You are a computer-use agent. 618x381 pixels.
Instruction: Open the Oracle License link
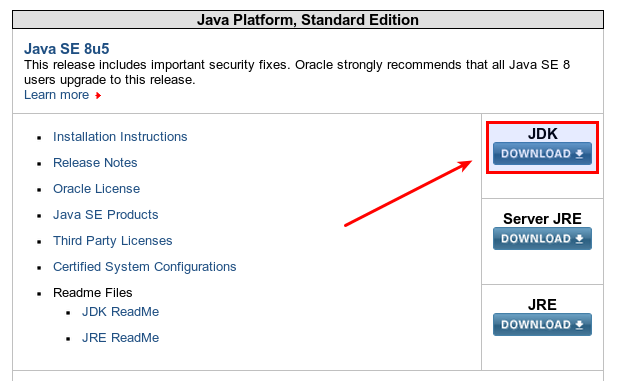click(x=97, y=189)
